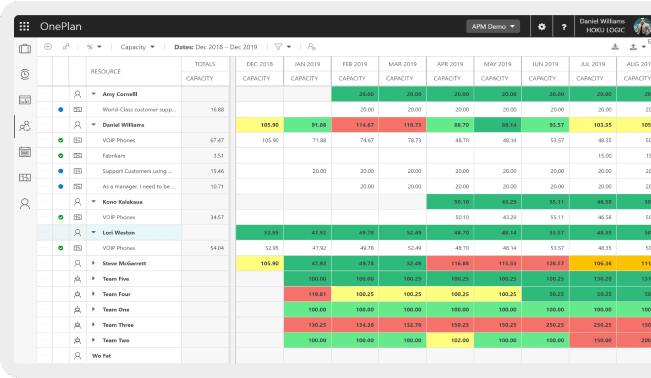
Task: Select the TOTALS column header
Action: (205, 64)
